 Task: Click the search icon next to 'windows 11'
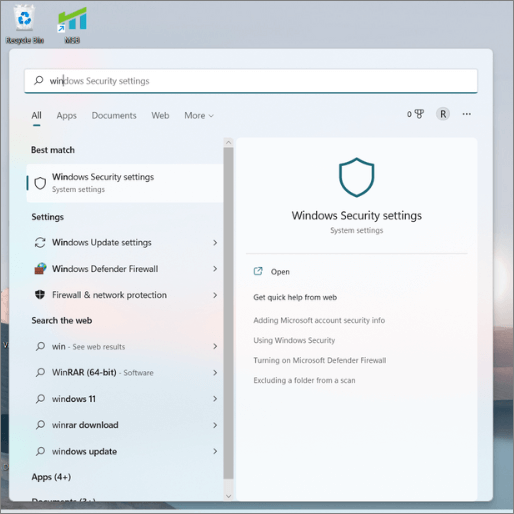coord(40,399)
